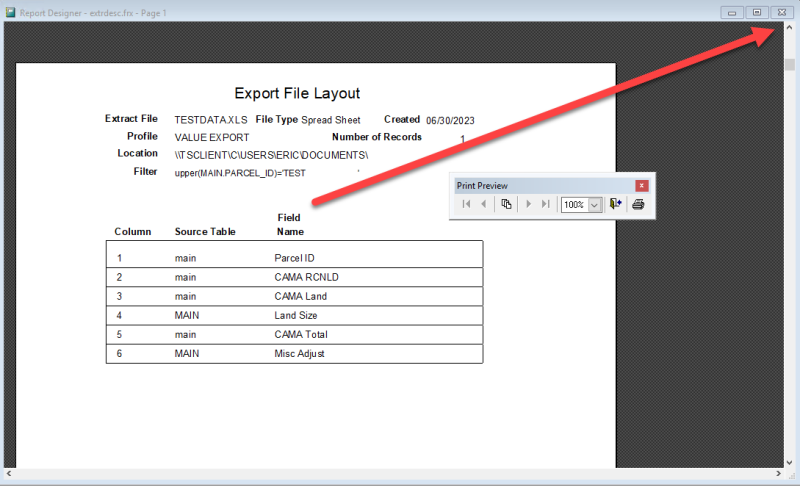800x487 pixels.
Task: Click the Print Preview toolbar title bar
Action: click(x=544, y=186)
